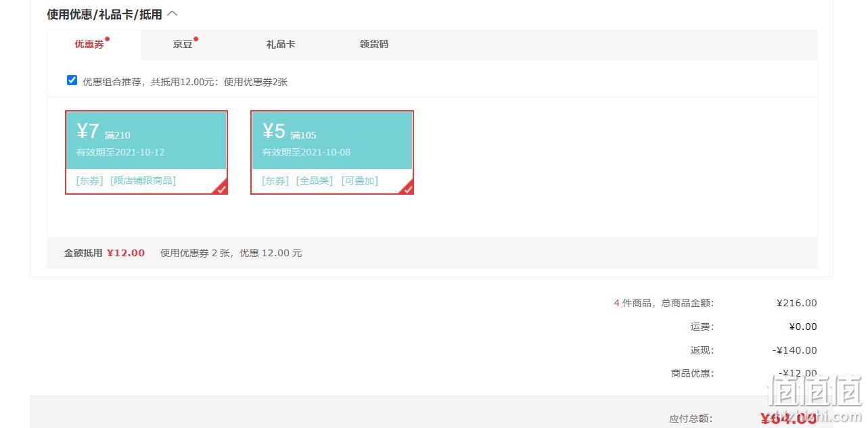Click the total goods amount ¥216.00
This screenshot has height=428, width=868.
[797, 303]
